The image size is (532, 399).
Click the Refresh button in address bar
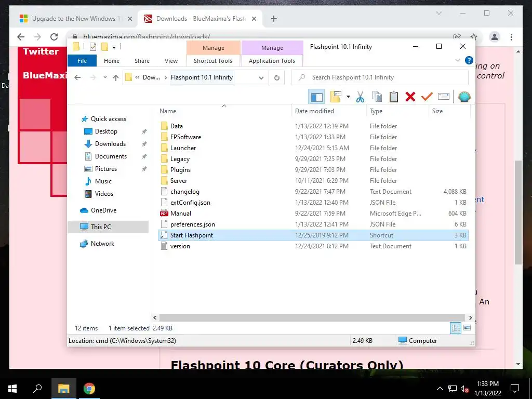(x=277, y=78)
